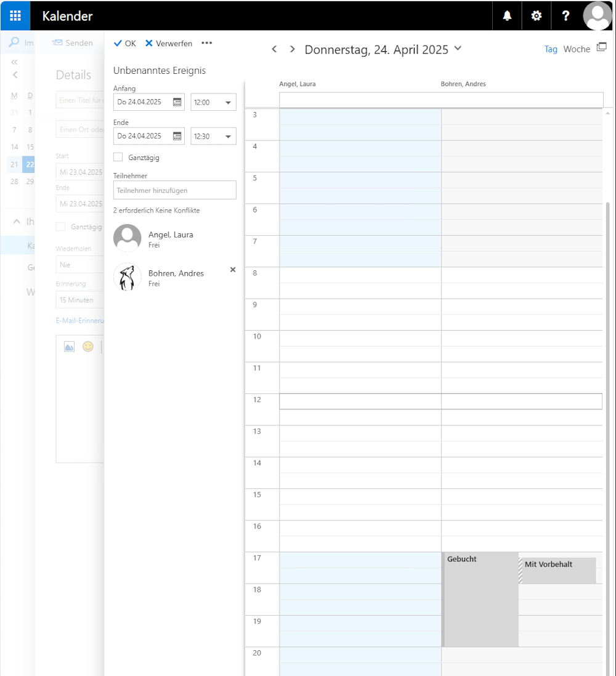Collapse the navigation pane double chevron

click(x=14, y=62)
